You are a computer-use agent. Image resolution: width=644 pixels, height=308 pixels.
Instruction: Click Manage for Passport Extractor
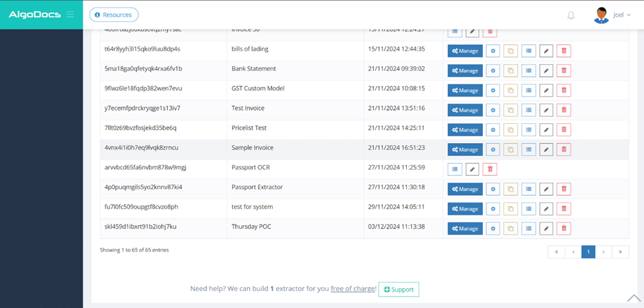pyautogui.click(x=464, y=189)
